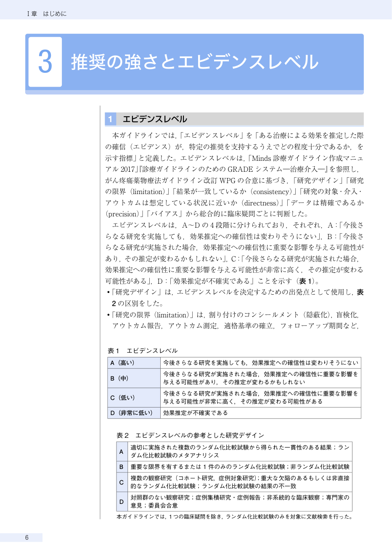Click the Table 1 cell ending 'その推定が変わるかもしれない'
This screenshot has width=392, height=554.
261,378
